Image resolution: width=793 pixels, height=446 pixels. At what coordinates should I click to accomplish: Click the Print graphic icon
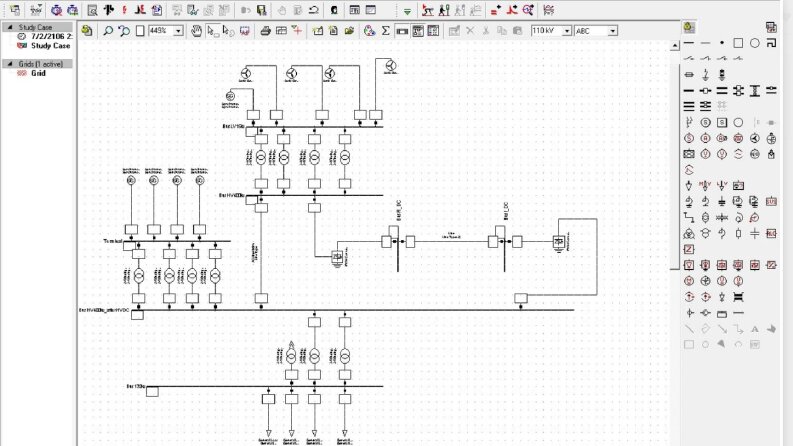(x=265, y=31)
